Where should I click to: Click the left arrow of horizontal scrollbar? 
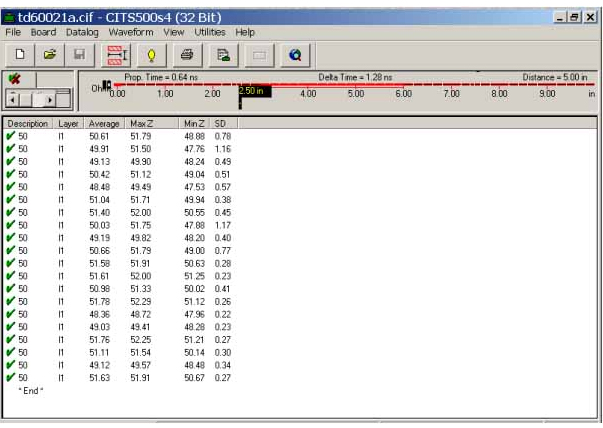pyautogui.click(x=12, y=99)
